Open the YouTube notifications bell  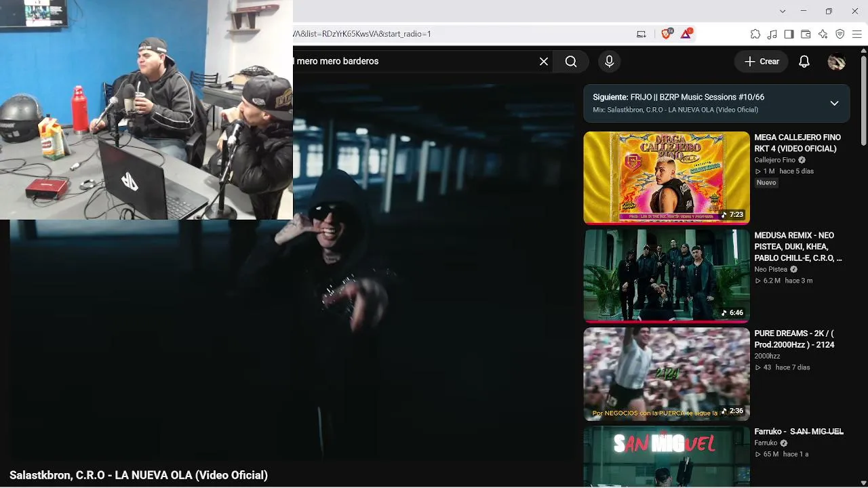804,61
